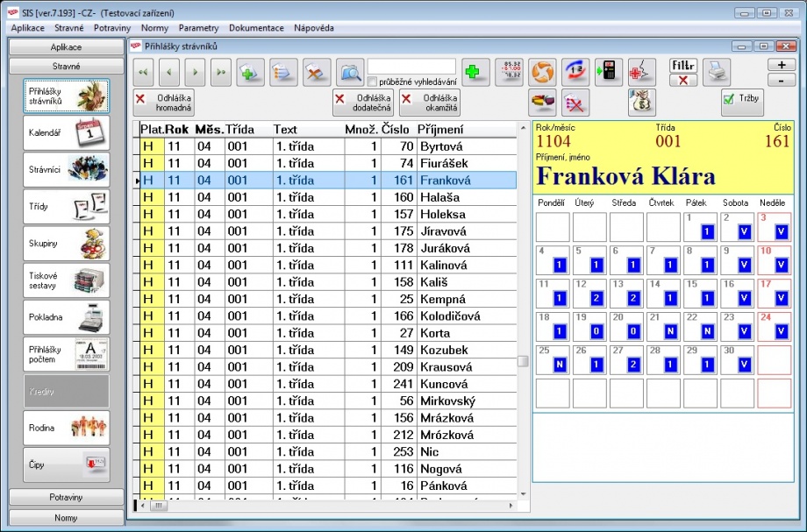Viewport: 807px width, 532px height.
Task: Click the orange swirl refresh icon
Action: (x=542, y=72)
